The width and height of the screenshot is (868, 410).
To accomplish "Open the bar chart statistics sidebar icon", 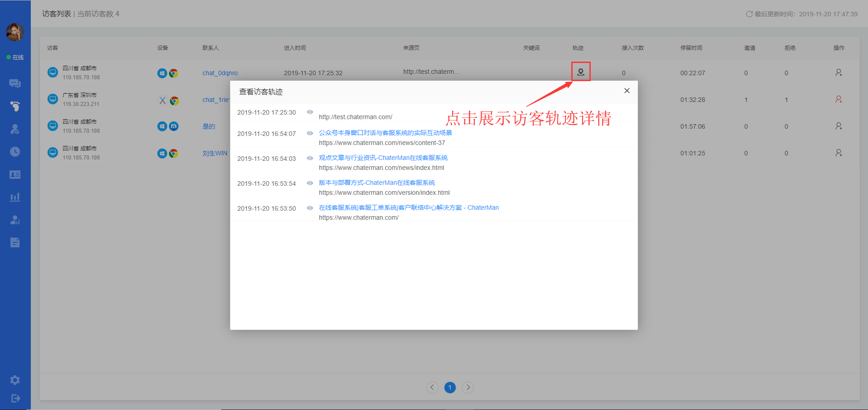I will pos(15,197).
